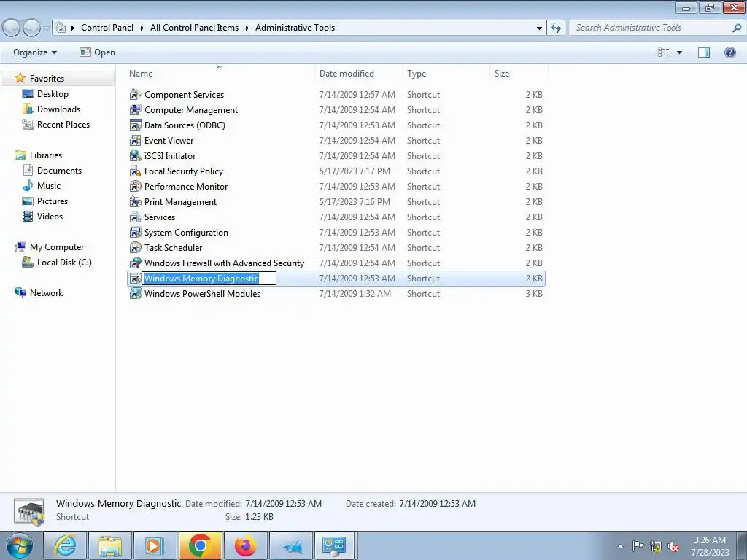Image resolution: width=747 pixels, height=560 pixels.
Task: Click the Windows PowerShell Modules icon
Action: (x=135, y=293)
